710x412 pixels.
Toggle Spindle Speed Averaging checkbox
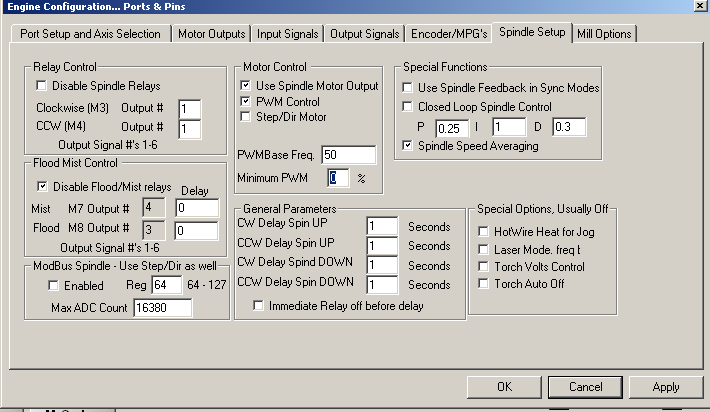point(407,146)
